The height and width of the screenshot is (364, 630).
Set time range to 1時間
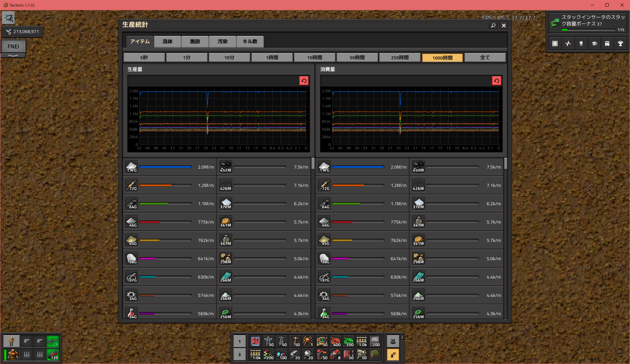coord(272,58)
